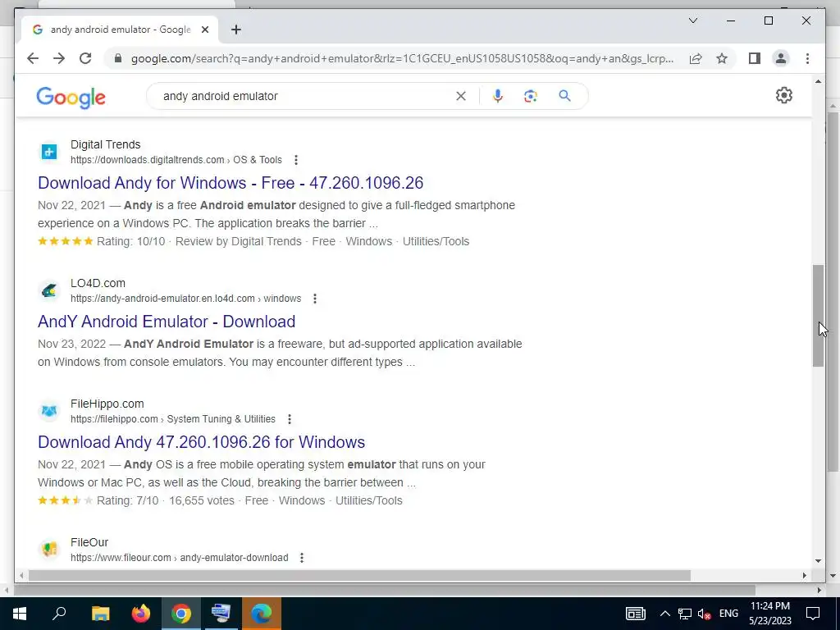Click inside the Google search input
Image resolution: width=840 pixels, height=630 pixels.
305,96
